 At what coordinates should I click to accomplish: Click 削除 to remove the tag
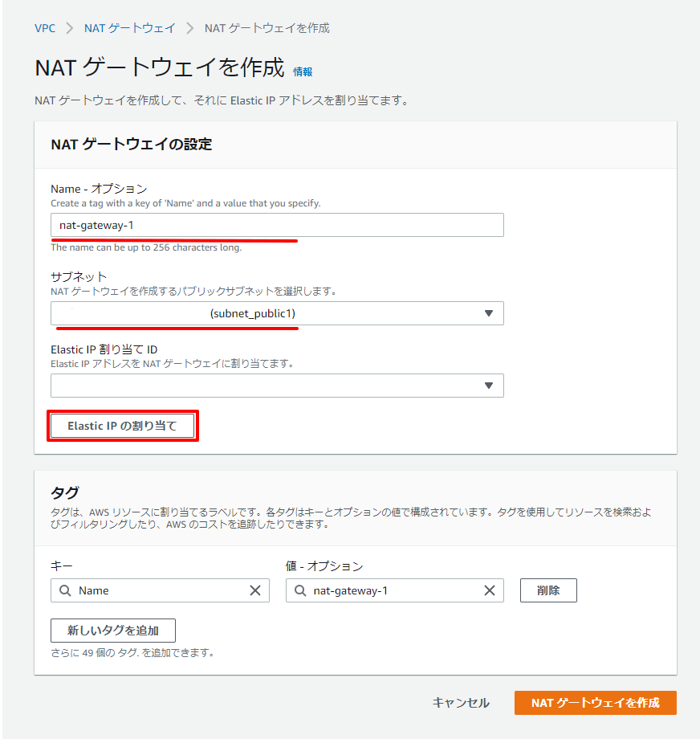(548, 590)
